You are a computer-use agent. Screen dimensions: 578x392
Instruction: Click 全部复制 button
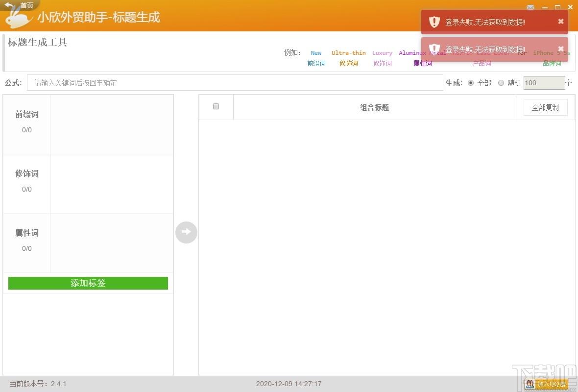pyautogui.click(x=545, y=107)
